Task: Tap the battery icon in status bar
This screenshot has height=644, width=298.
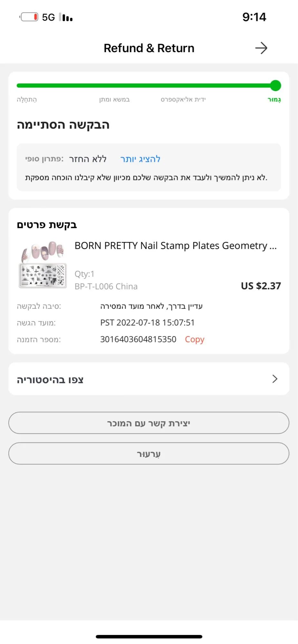Action: pos(29,17)
